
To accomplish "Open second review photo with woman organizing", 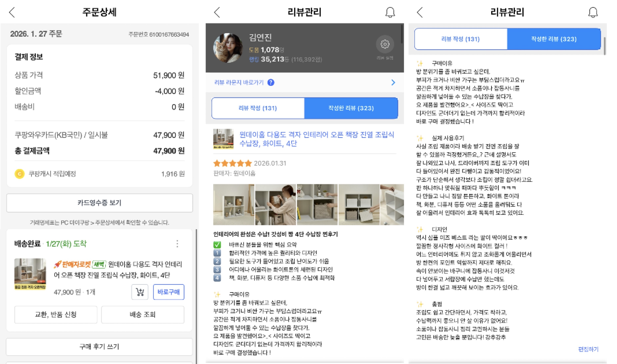I will 276,205.
